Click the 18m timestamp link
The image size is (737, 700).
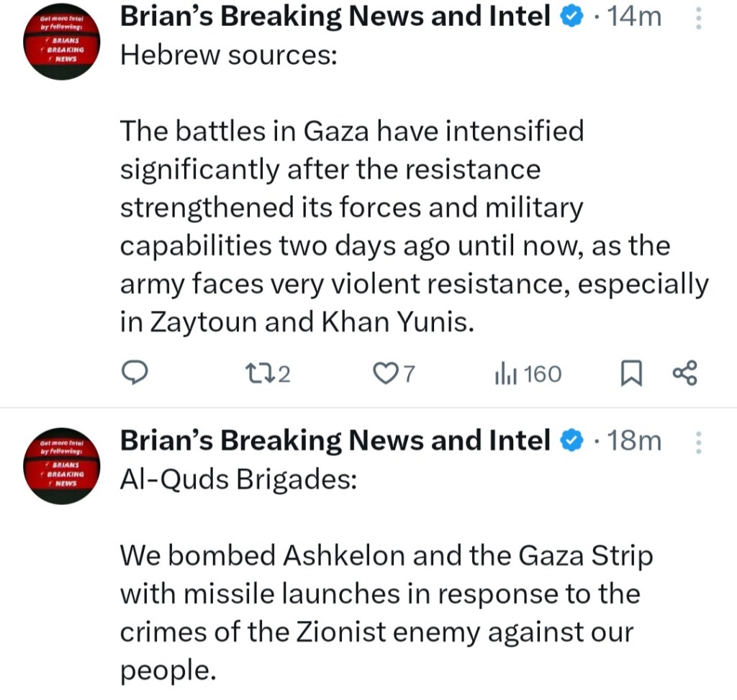click(634, 441)
